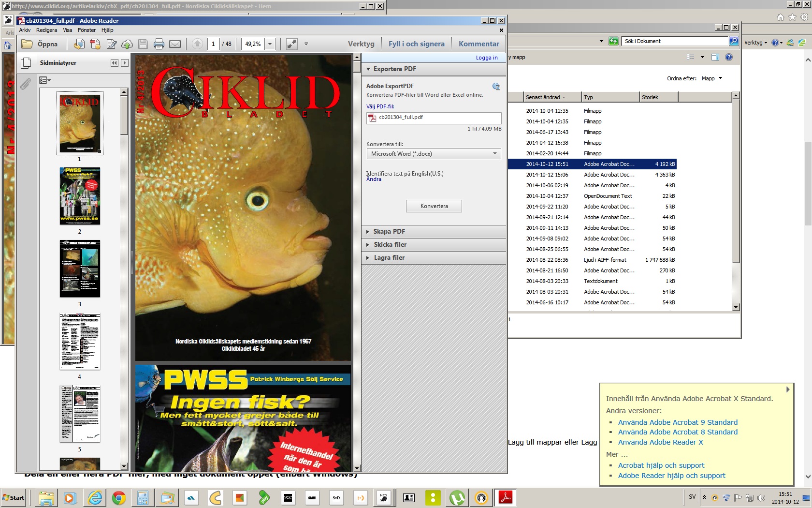Select the page 3 thumbnail

tap(80, 269)
